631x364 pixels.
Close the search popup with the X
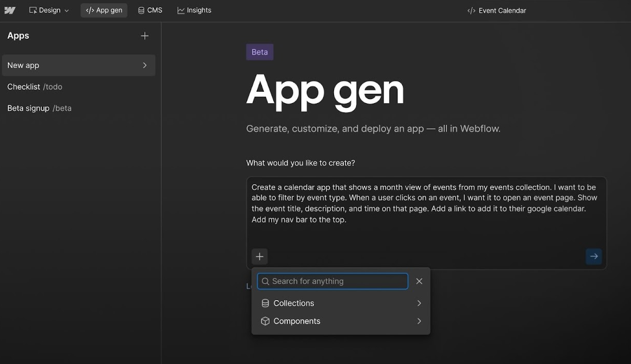click(419, 281)
